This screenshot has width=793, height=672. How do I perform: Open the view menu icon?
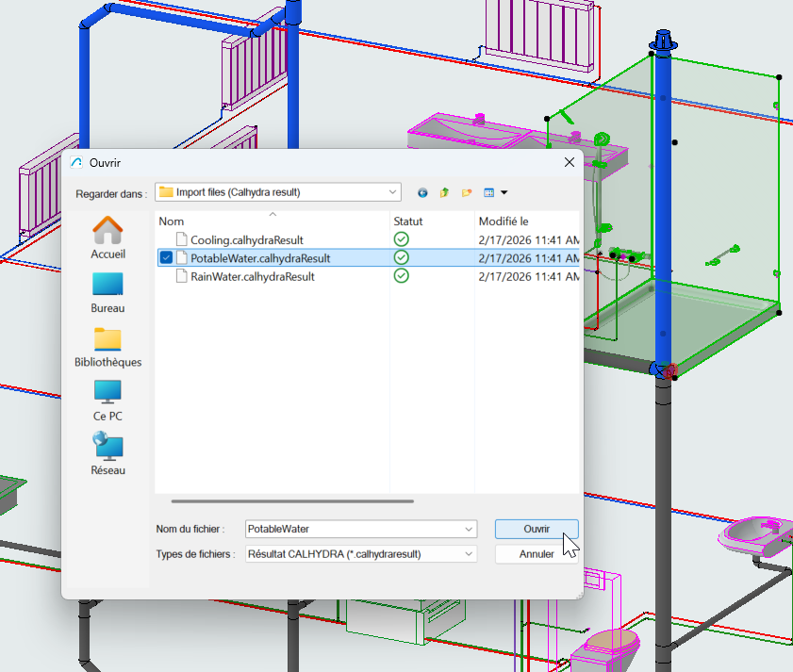[488, 192]
